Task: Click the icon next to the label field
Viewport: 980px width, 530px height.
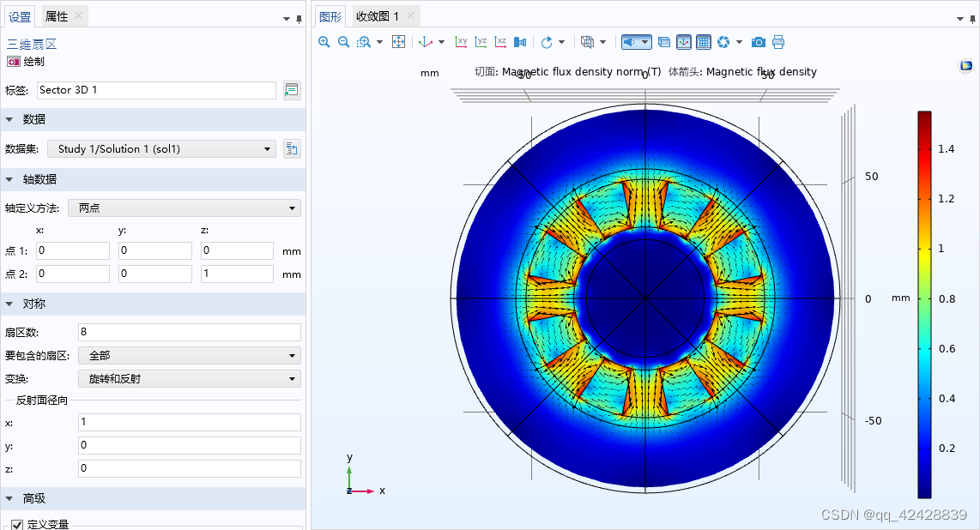Action: click(292, 90)
